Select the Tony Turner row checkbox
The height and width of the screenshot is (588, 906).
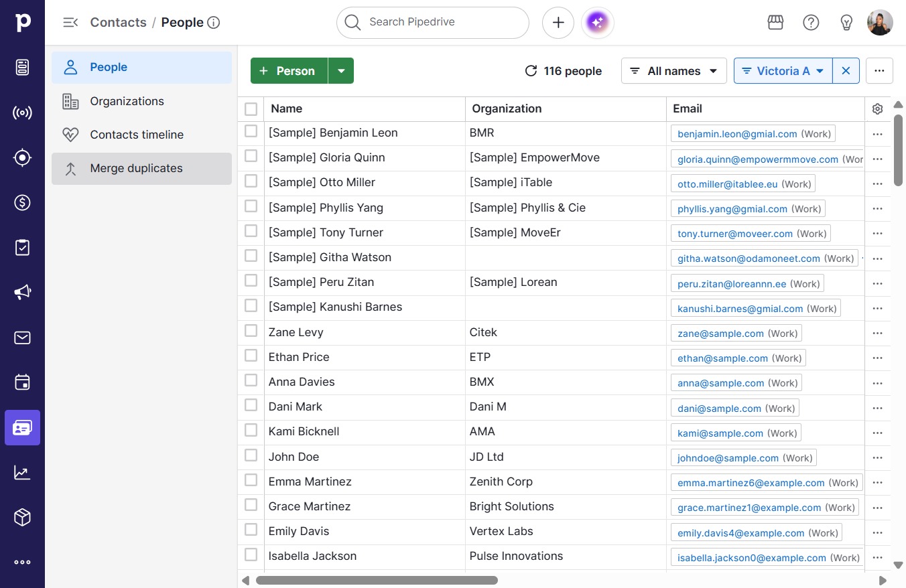tap(251, 231)
